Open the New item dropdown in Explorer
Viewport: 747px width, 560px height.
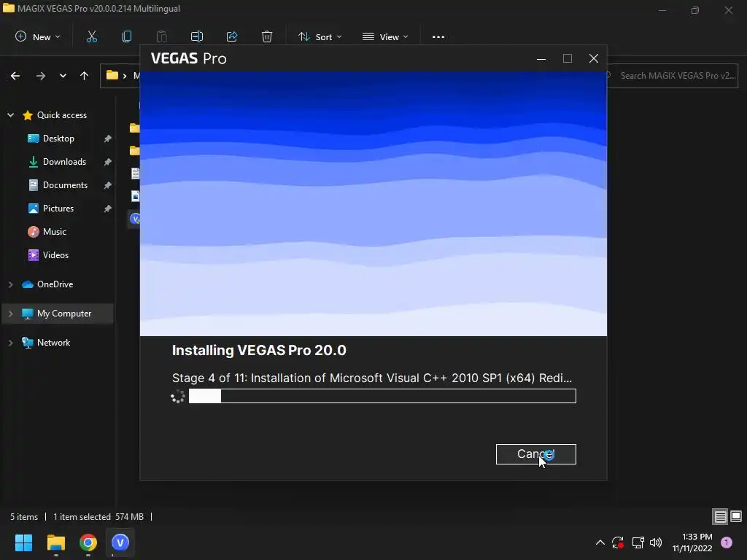click(38, 36)
